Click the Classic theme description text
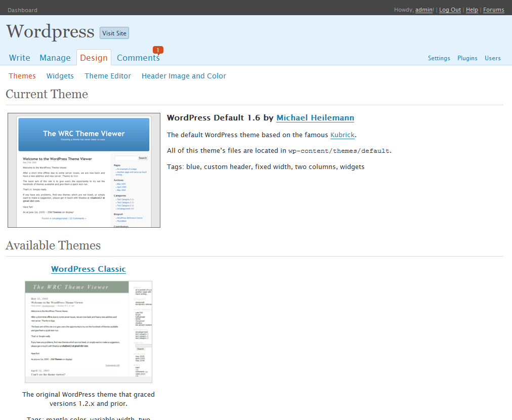 89,399
